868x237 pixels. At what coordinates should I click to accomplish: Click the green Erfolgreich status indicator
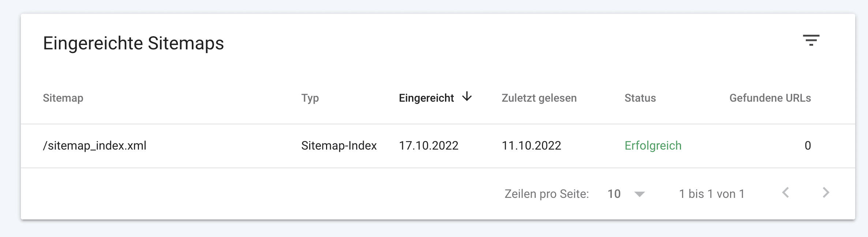[x=654, y=145]
